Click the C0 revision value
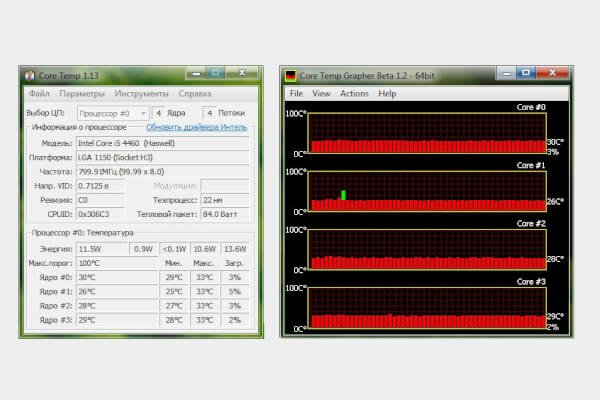This screenshot has height=400, width=600. 101,200
